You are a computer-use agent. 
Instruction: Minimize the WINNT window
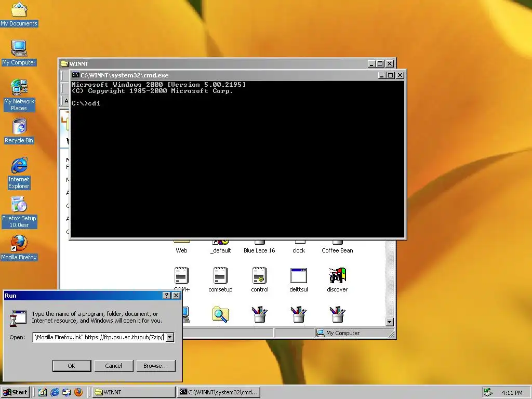(372, 63)
